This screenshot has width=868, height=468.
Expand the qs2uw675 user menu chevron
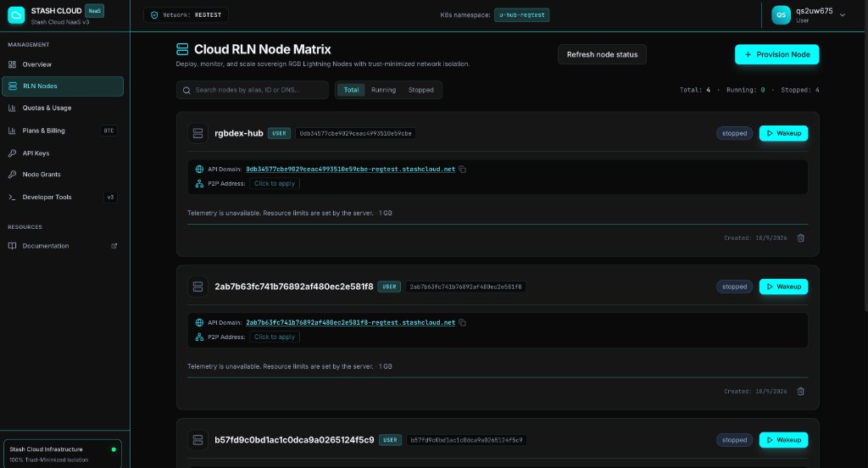(x=843, y=15)
